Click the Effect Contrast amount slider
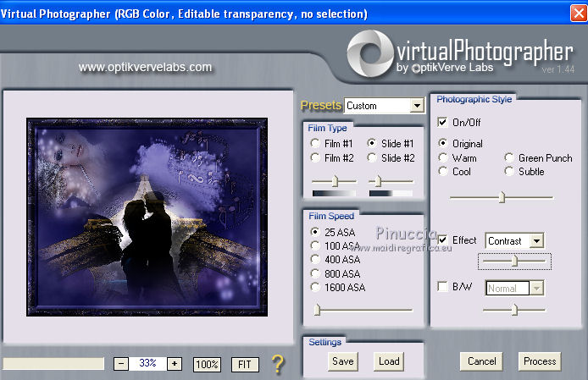The height and width of the screenshot is (380, 588). tap(514, 261)
